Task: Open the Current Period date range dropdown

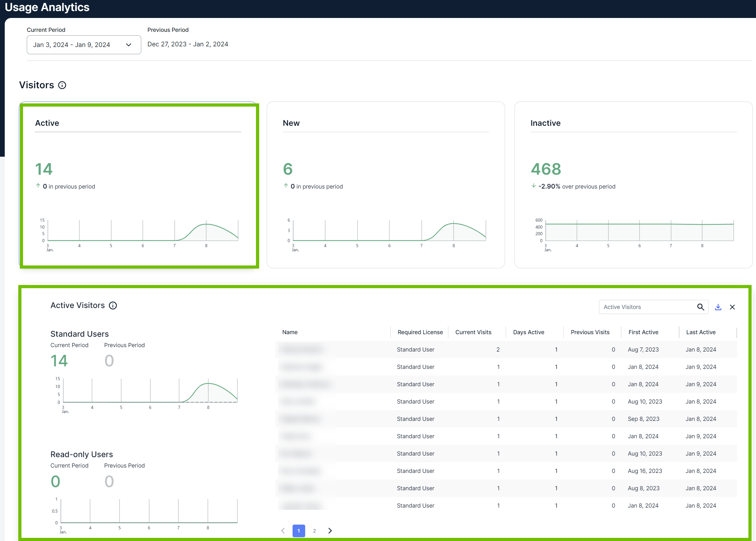Action: point(84,45)
